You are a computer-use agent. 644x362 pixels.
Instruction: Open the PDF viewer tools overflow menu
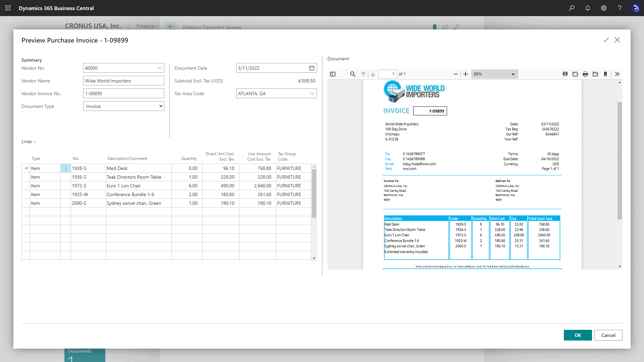tap(617, 74)
